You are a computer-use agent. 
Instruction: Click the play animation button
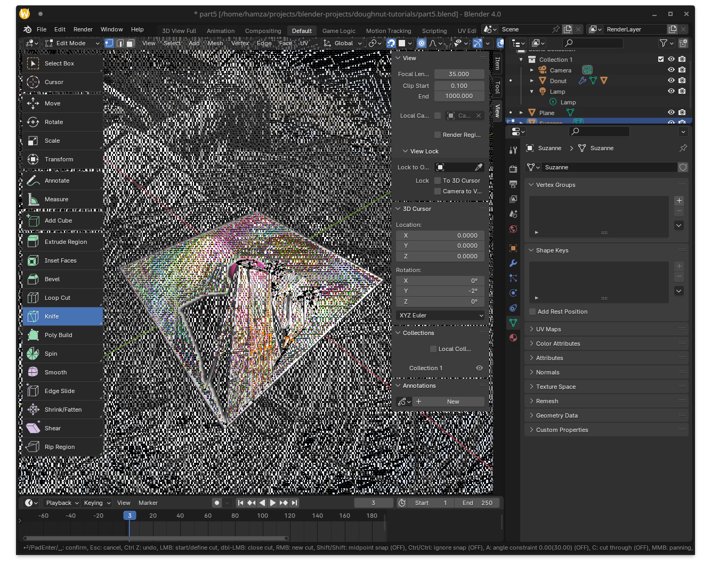pos(273,503)
